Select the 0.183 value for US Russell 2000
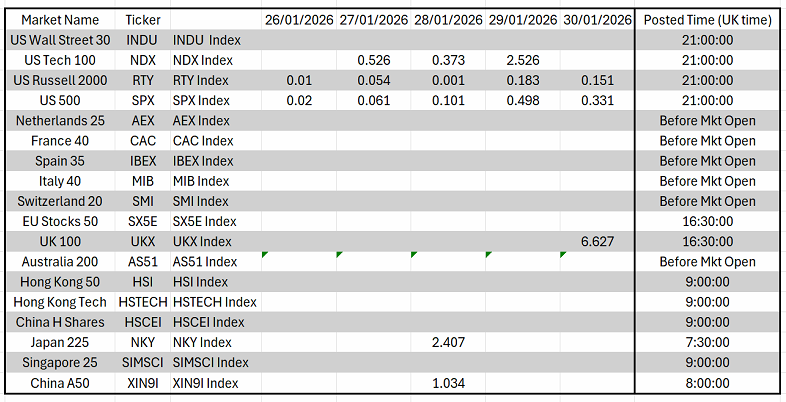 (x=523, y=80)
